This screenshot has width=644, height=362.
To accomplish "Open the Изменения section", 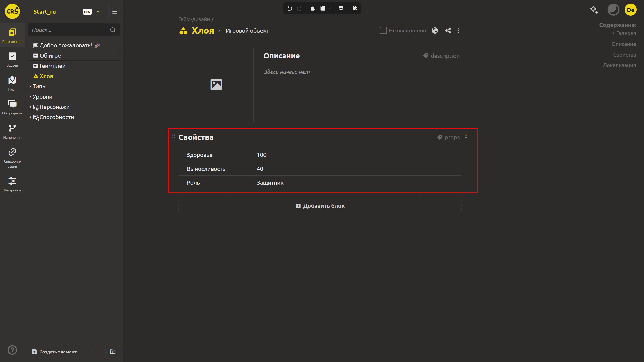I will coord(12,131).
